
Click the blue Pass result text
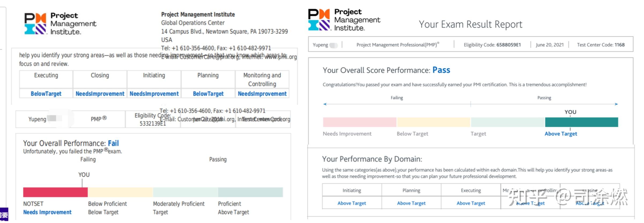pyautogui.click(x=441, y=70)
